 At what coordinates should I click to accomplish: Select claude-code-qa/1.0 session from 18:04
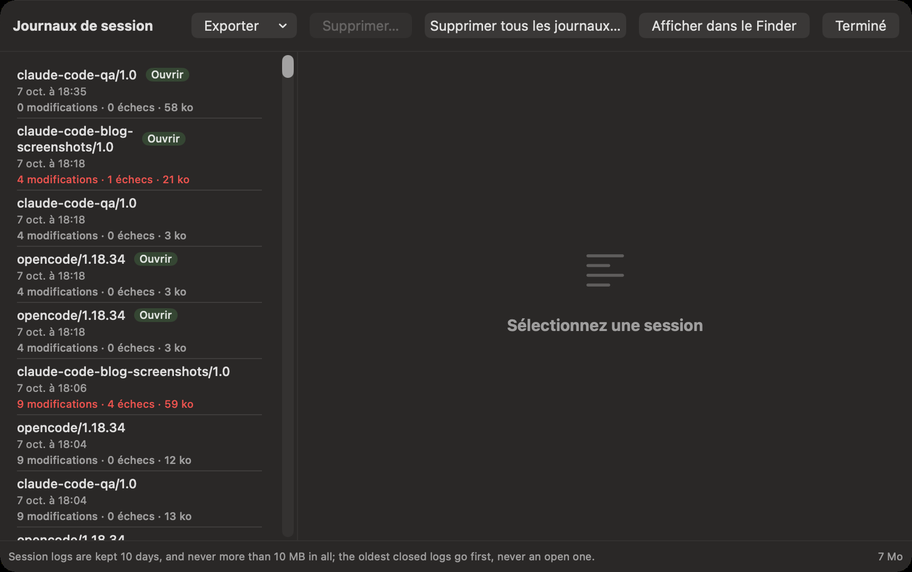click(140, 499)
